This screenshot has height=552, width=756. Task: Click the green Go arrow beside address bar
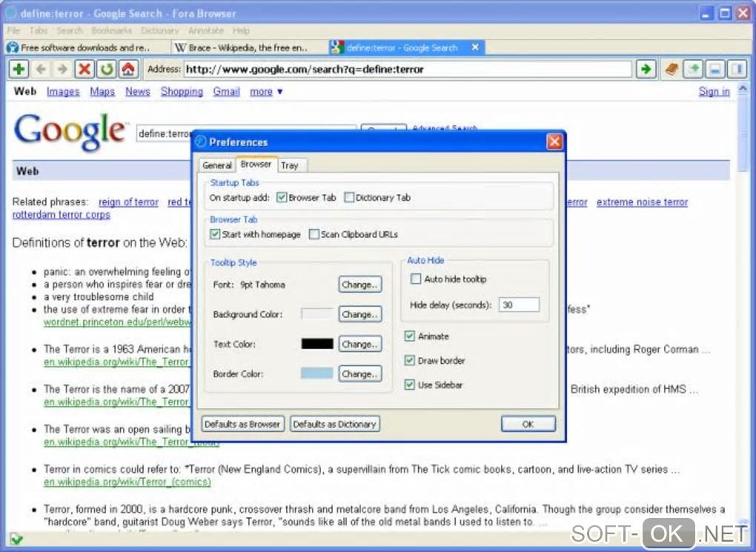point(646,70)
